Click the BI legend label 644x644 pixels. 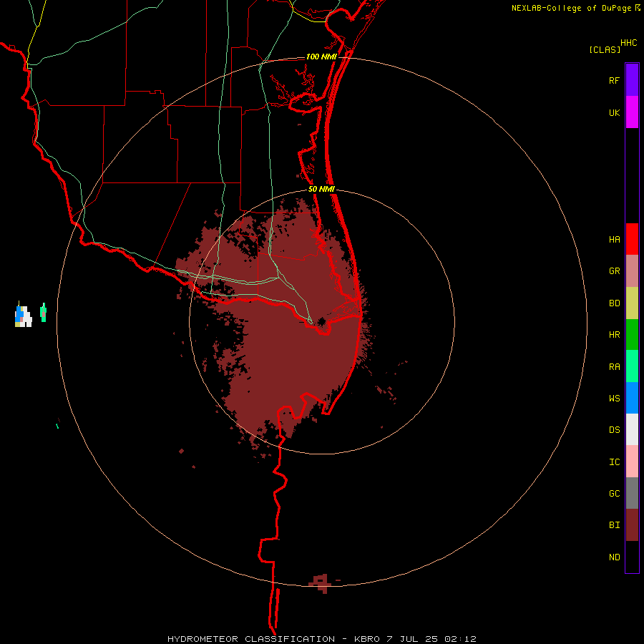tap(614, 525)
